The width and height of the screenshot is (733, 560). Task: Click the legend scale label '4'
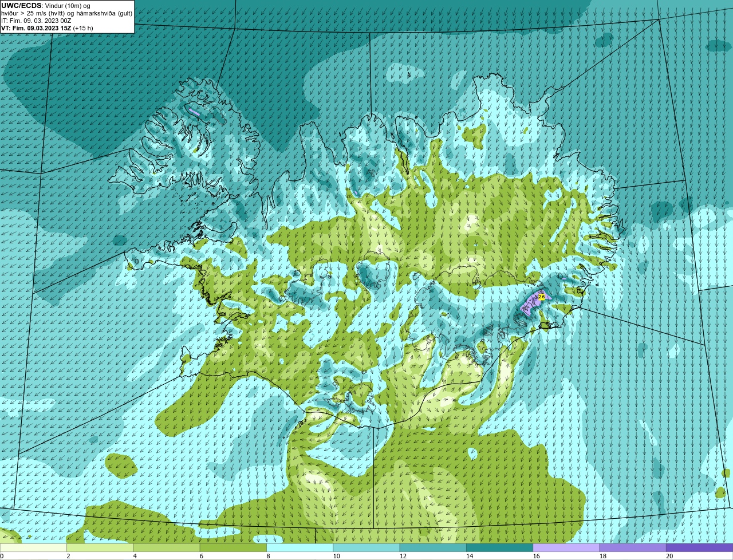coord(135,556)
